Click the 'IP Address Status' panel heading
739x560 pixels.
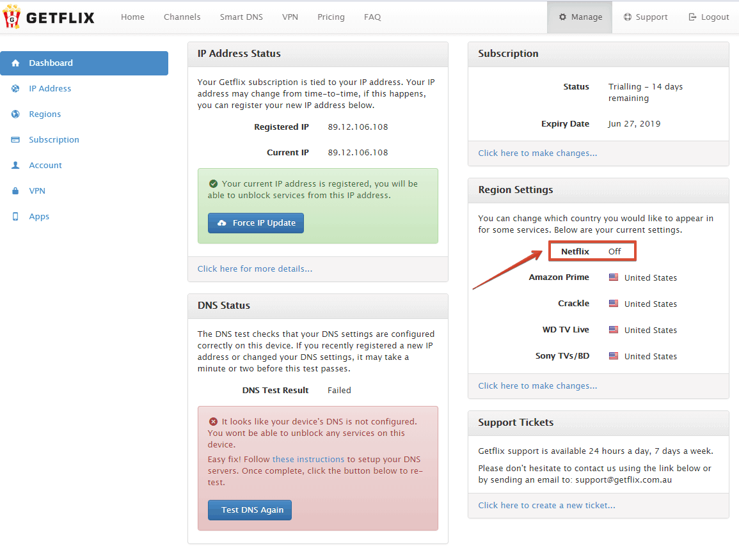point(239,54)
